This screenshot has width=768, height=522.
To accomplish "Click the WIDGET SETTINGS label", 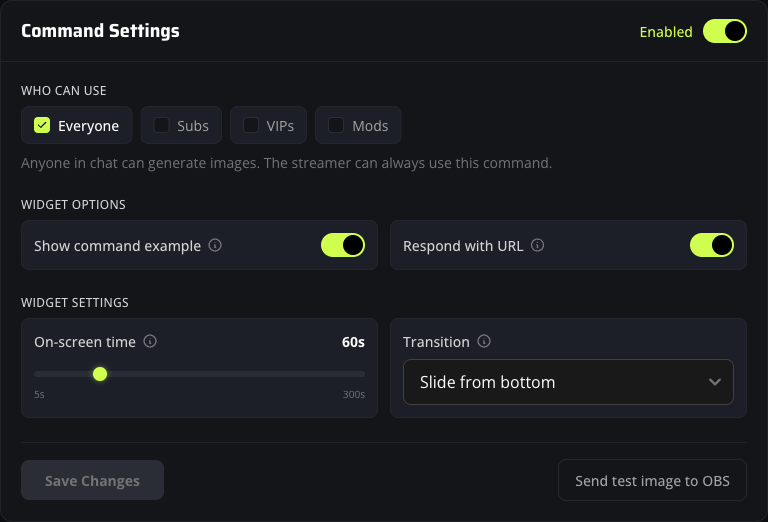I will click(x=75, y=303).
